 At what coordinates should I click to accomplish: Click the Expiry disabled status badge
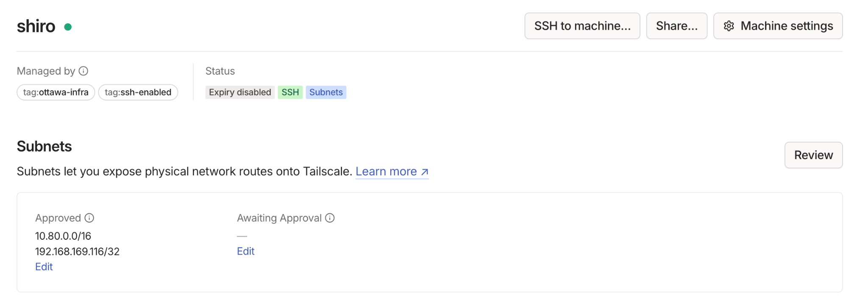[x=240, y=92]
